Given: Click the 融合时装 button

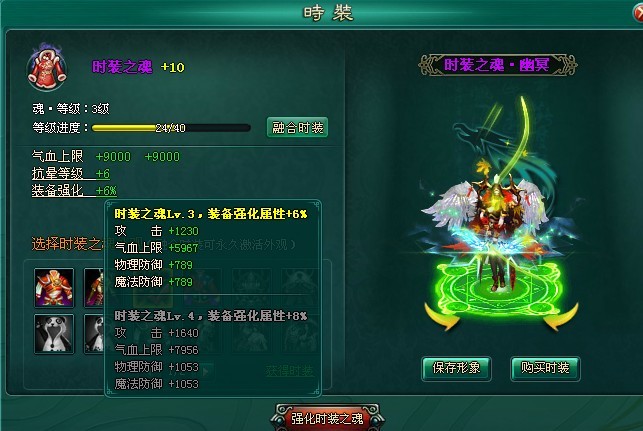Looking at the screenshot, I should click(x=297, y=128).
